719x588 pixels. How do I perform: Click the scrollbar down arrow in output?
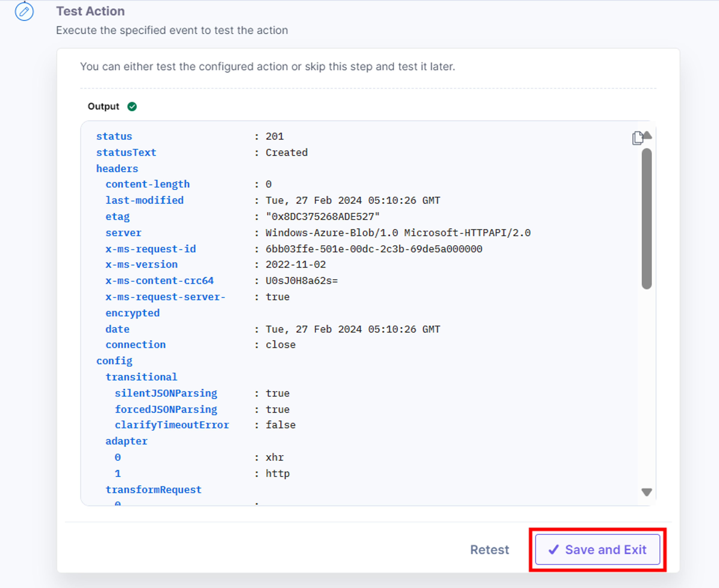click(x=647, y=492)
